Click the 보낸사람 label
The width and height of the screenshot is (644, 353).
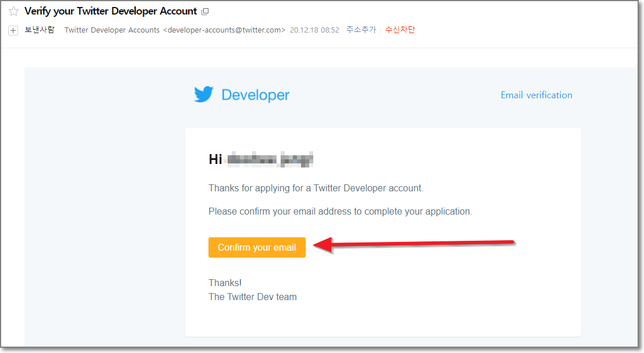pos(40,30)
